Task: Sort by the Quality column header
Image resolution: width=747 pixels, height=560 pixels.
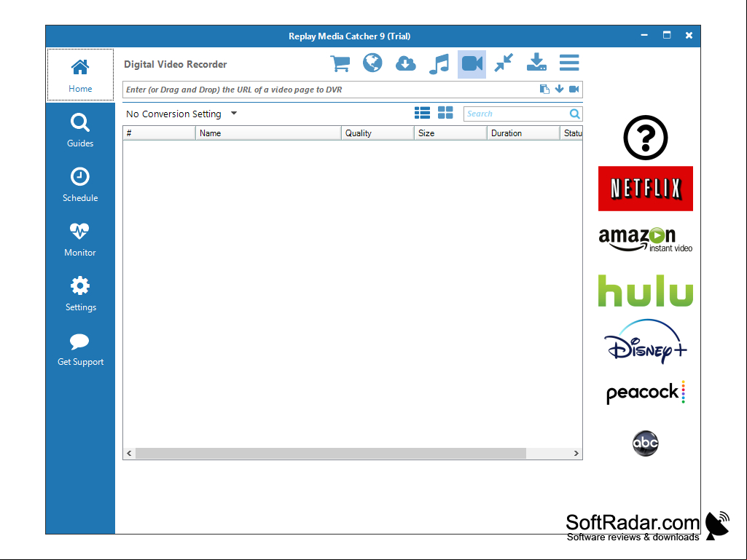Action: [x=378, y=133]
